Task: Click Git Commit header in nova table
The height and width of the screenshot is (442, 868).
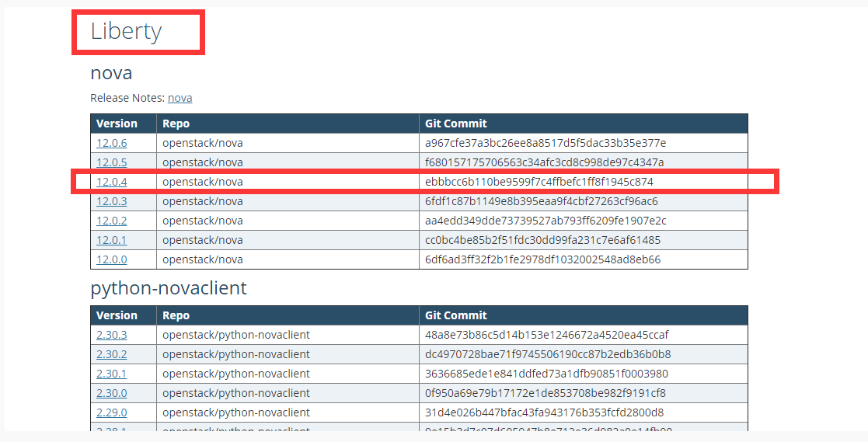Action: [x=456, y=124]
